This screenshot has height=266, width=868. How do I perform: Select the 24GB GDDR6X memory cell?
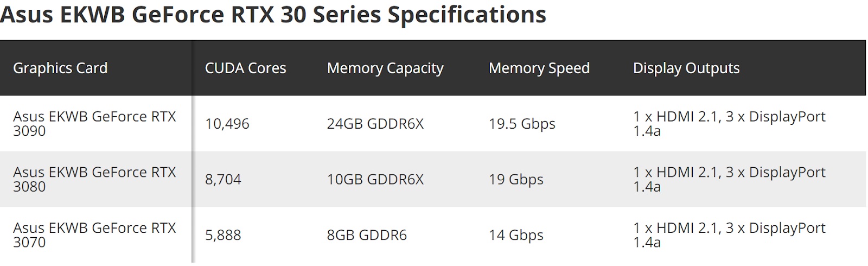(x=375, y=124)
